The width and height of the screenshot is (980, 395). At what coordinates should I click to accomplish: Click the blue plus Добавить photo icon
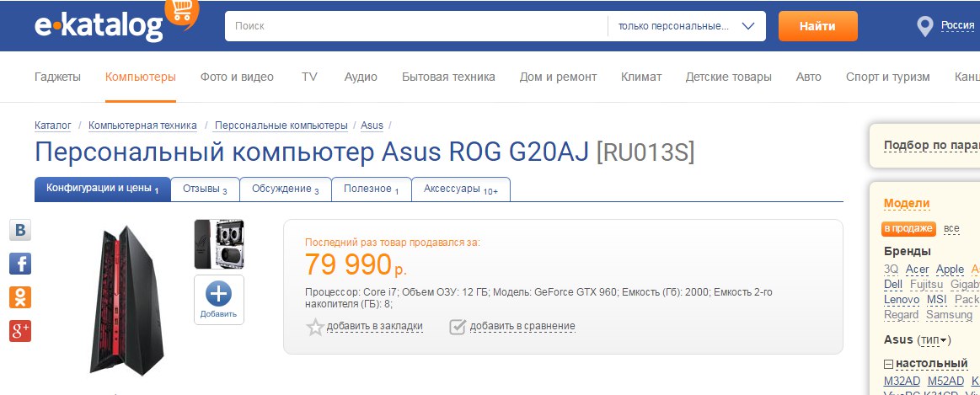218,299
